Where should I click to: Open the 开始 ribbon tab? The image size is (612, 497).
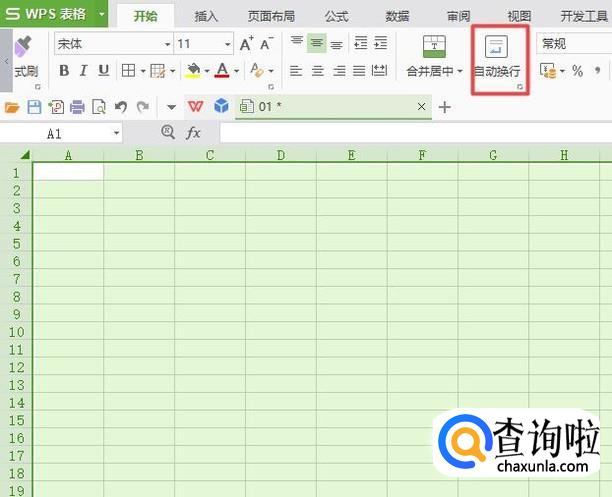tap(146, 16)
